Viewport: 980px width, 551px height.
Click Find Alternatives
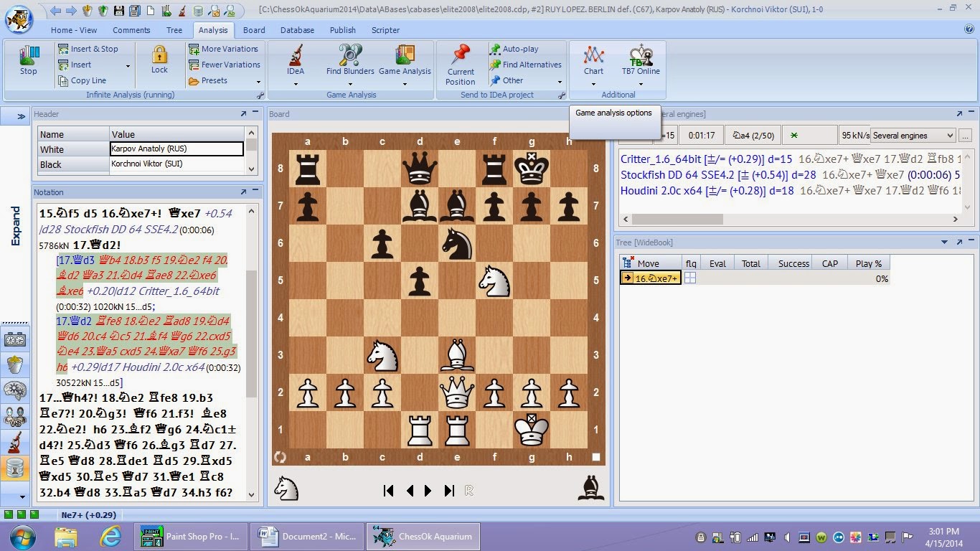tap(526, 65)
